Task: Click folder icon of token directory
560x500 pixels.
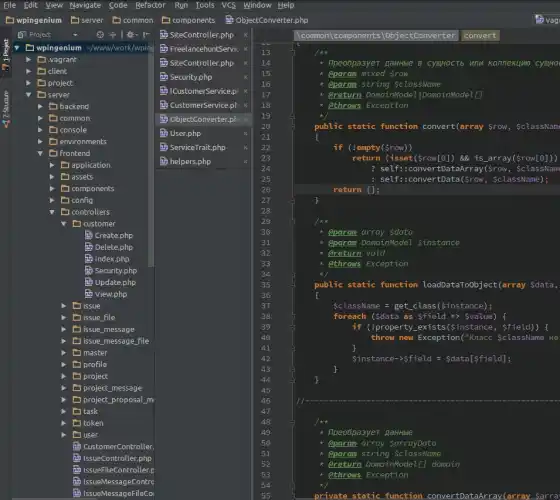Action: 77,423
